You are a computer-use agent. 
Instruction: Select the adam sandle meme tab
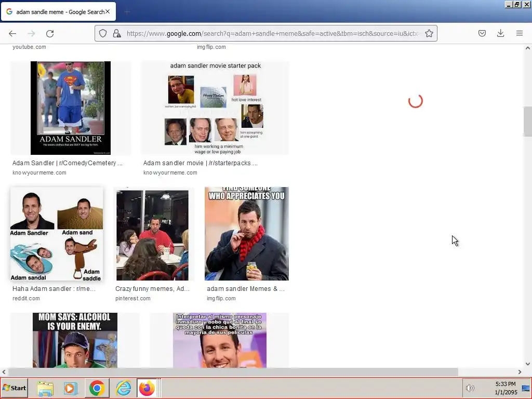point(58,11)
